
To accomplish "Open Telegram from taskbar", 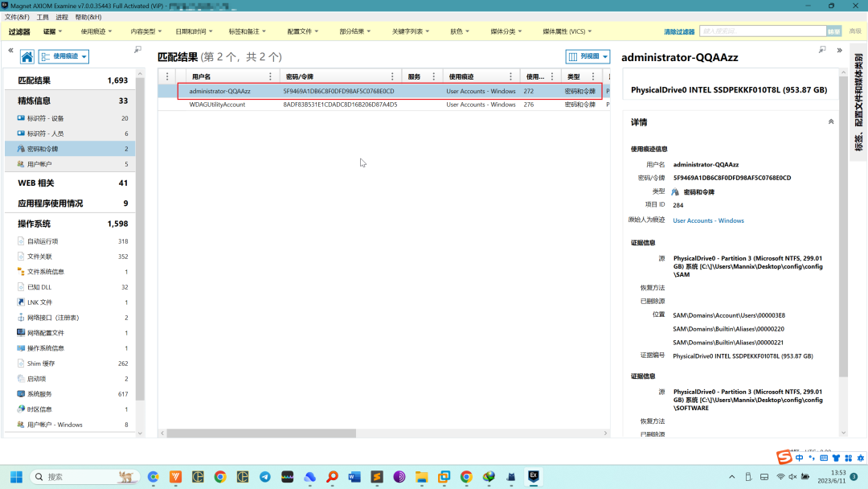I will tap(265, 477).
